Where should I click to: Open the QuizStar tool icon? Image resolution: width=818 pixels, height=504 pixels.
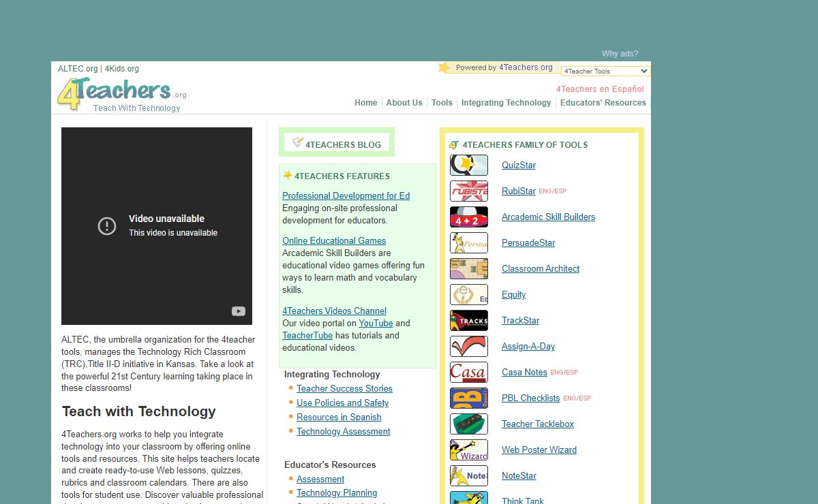click(469, 165)
